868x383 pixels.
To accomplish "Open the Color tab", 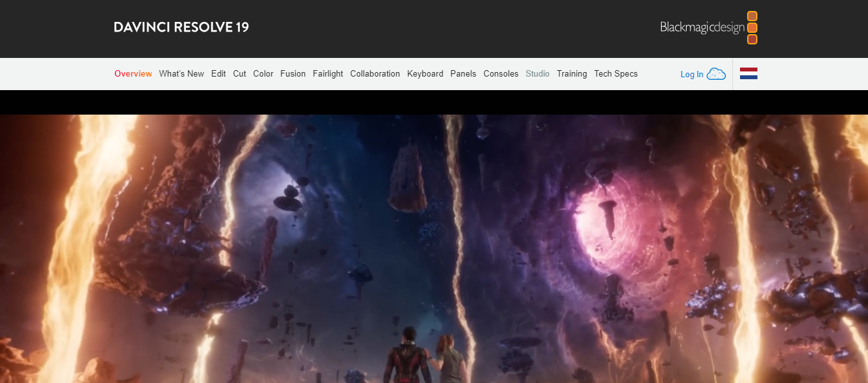I will click(x=263, y=74).
